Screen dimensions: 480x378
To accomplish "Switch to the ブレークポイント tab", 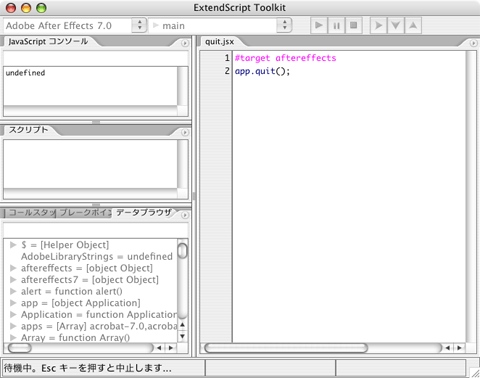I will (x=84, y=213).
